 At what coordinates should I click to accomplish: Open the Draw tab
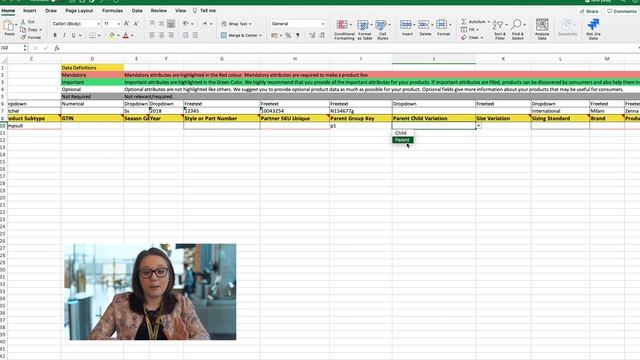[x=51, y=11]
